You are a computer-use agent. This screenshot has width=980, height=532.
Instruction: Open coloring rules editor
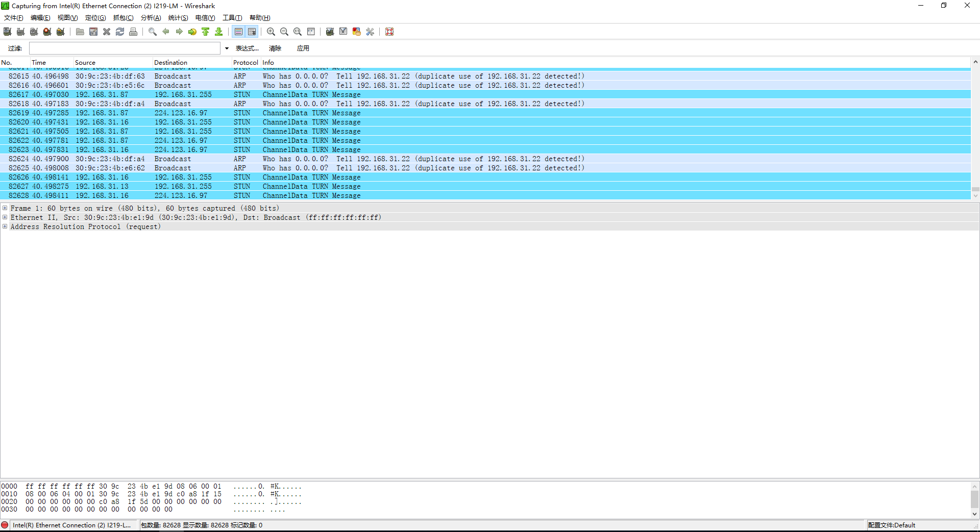click(357, 32)
